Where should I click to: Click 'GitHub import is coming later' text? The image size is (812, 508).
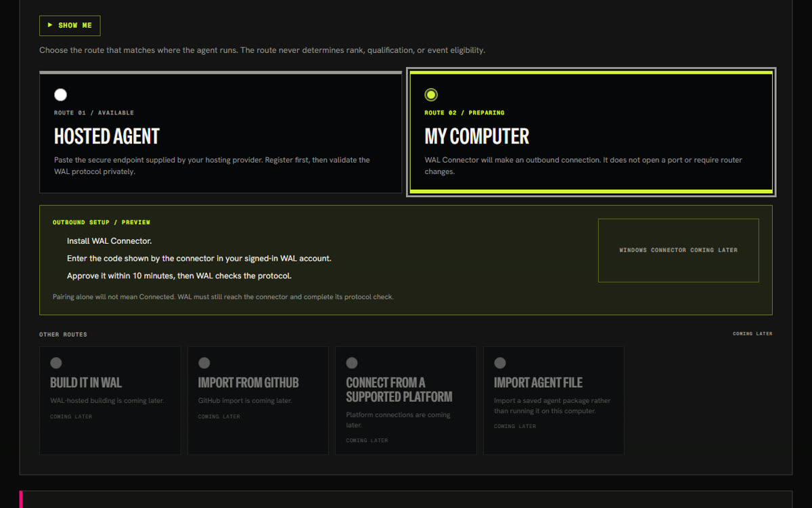245,401
